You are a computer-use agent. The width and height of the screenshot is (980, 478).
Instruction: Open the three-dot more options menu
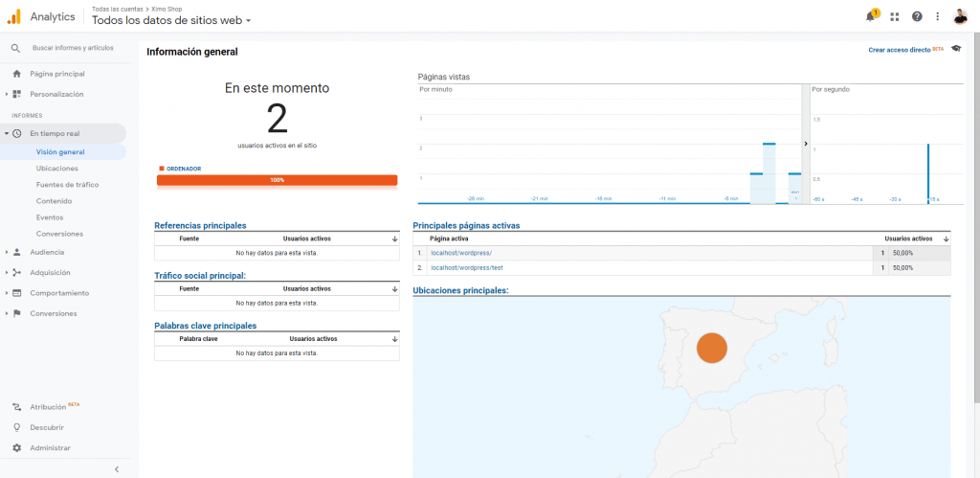(x=938, y=17)
